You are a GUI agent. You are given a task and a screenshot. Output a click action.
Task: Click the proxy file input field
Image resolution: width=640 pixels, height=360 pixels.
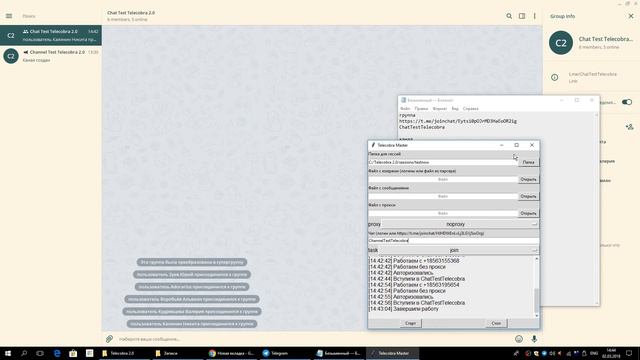click(x=443, y=213)
